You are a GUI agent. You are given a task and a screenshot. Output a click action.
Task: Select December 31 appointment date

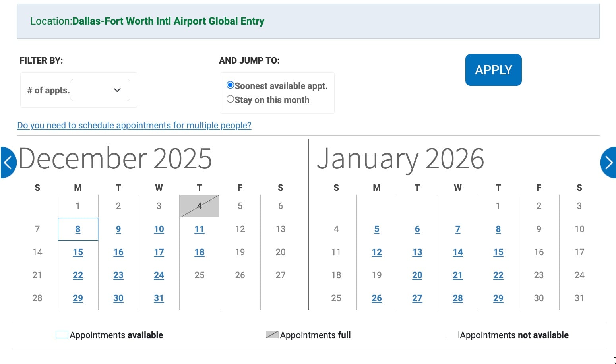pyautogui.click(x=159, y=298)
